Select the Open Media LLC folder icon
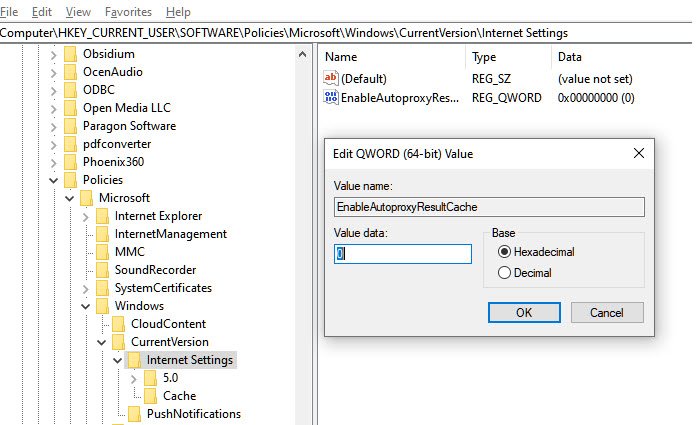The height and width of the screenshot is (425, 700). point(71,108)
